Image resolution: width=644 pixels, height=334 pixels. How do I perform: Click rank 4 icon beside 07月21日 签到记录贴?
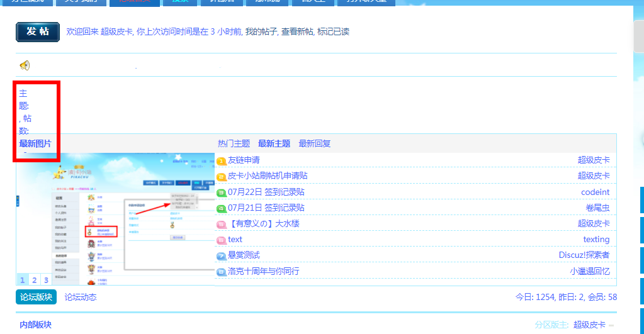(x=222, y=208)
